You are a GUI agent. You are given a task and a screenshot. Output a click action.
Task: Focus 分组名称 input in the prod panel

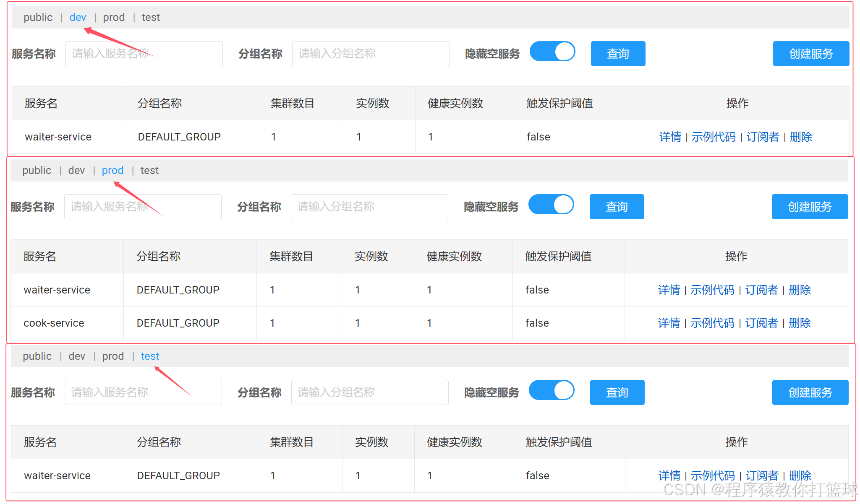(369, 207)
